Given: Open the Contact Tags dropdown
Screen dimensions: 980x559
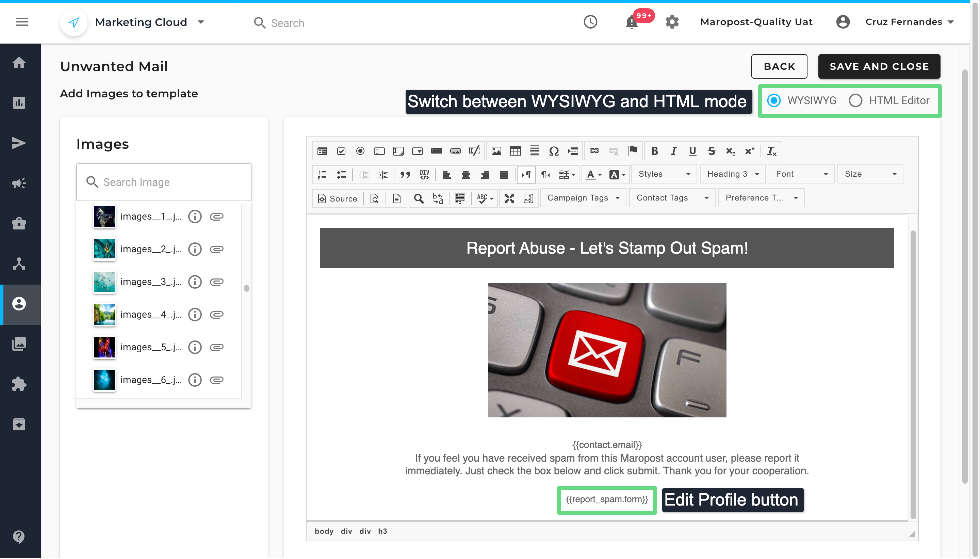Looking at the screenshot, I should point(672,198).
